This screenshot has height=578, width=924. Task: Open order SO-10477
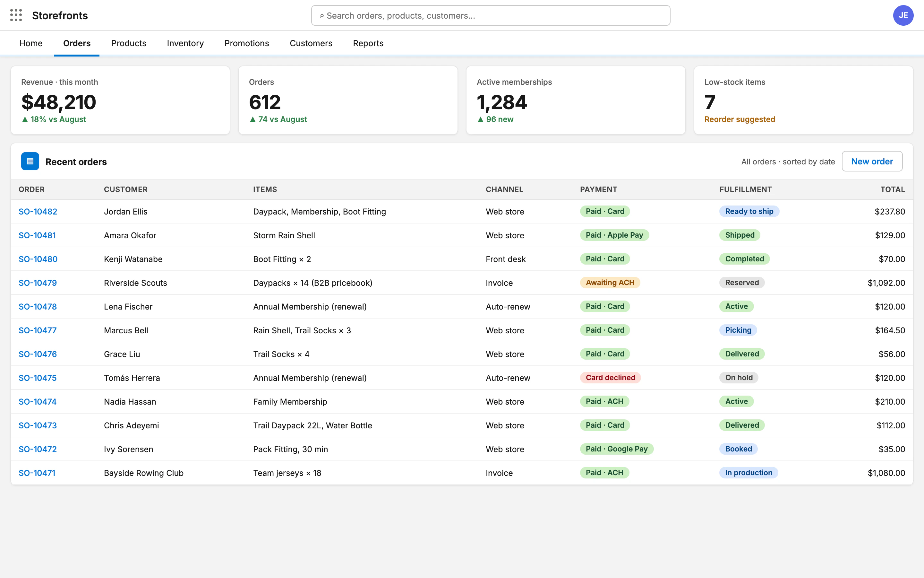(x=38, y=330)
